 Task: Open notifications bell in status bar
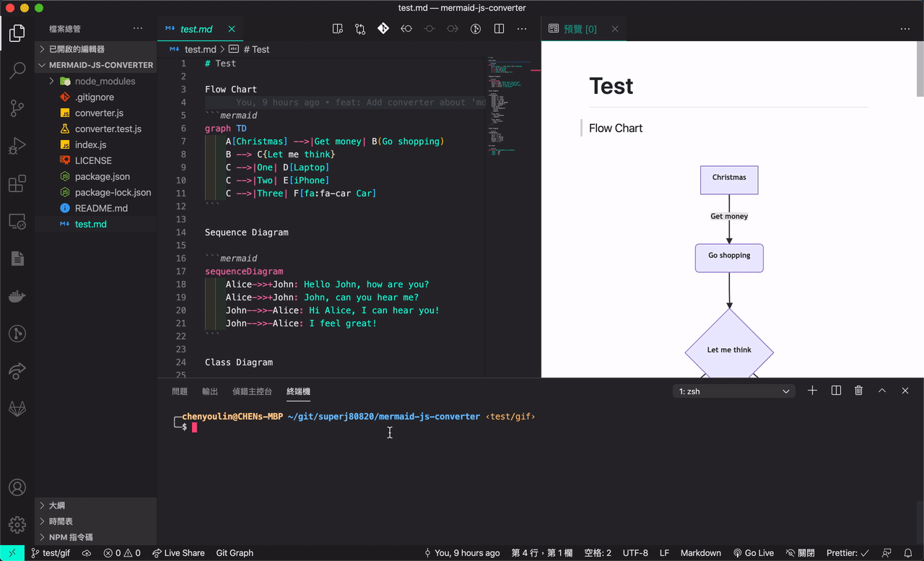(908, 553)
